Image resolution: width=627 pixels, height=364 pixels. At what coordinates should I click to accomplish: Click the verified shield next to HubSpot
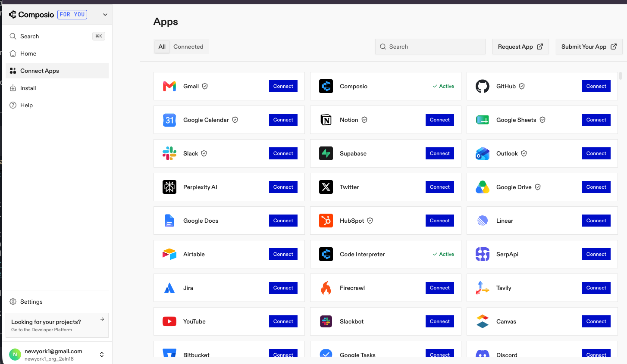[370, 221]
